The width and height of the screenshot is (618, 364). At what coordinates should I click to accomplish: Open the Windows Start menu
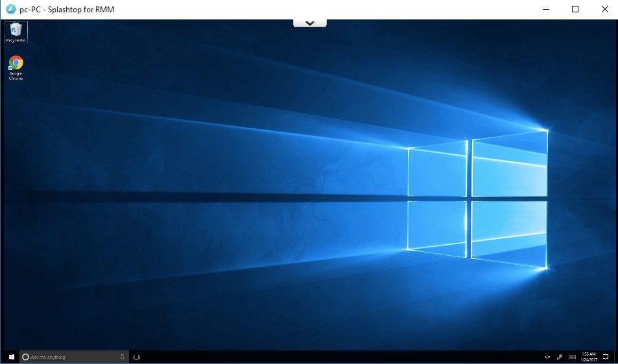pyautogui.click(x=12, y=357)
